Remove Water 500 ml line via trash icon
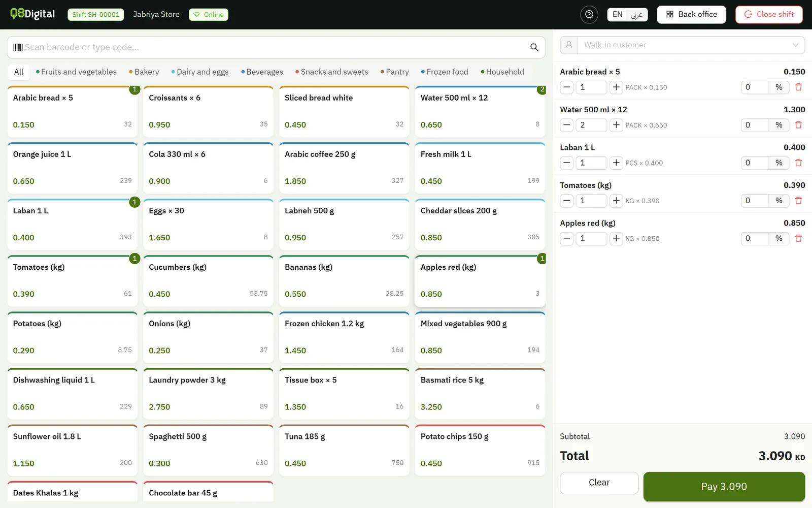 pos(798,125)
